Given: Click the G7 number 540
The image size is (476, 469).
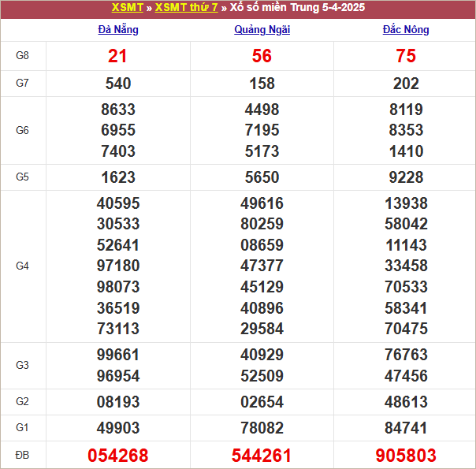Looking at the screenshot, I should point(118,84).
